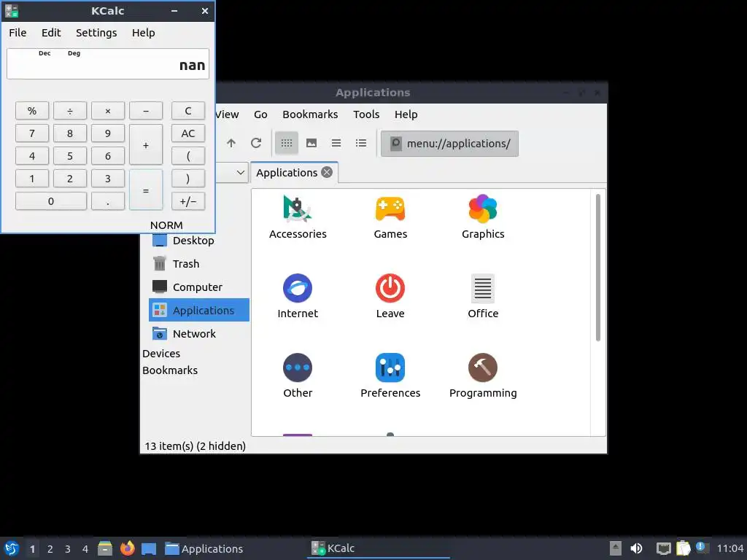
Task: Click digit 0 in KCalc
Action: (x=51, y=201)
